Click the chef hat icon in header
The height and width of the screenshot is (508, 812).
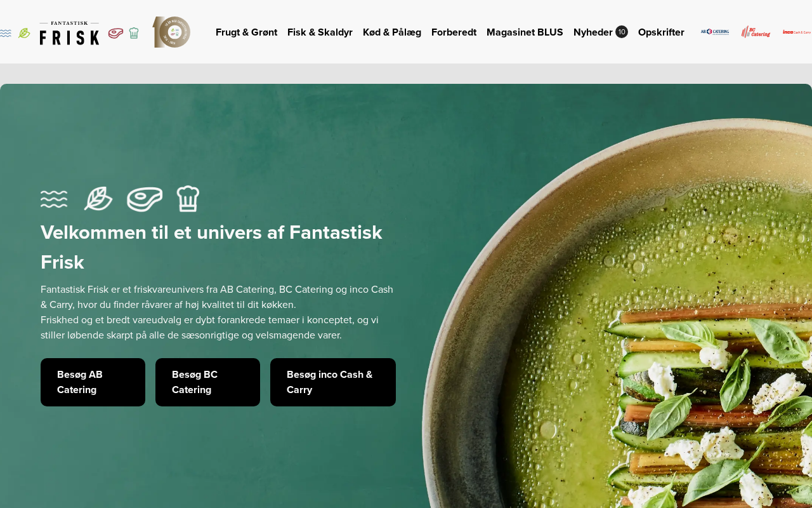click(x=134, y=33)
